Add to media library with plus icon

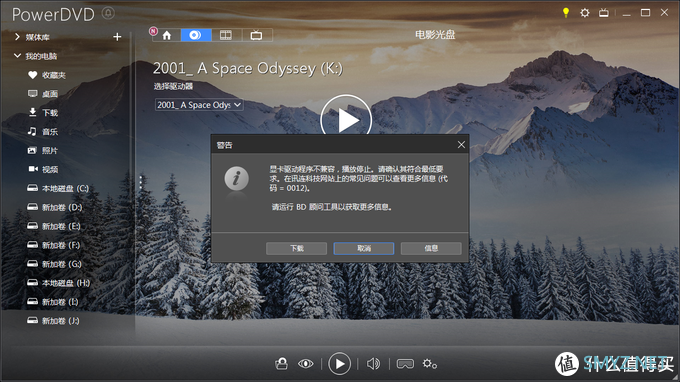[117, 37]
